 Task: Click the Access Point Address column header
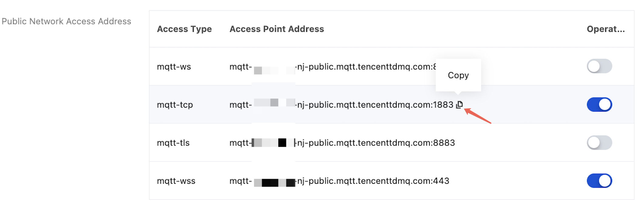click(276, 29)
